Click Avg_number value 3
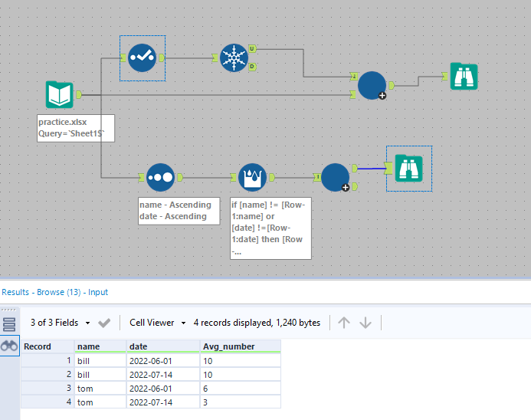This screenshot has width=531, height=420. click(241, 402)
